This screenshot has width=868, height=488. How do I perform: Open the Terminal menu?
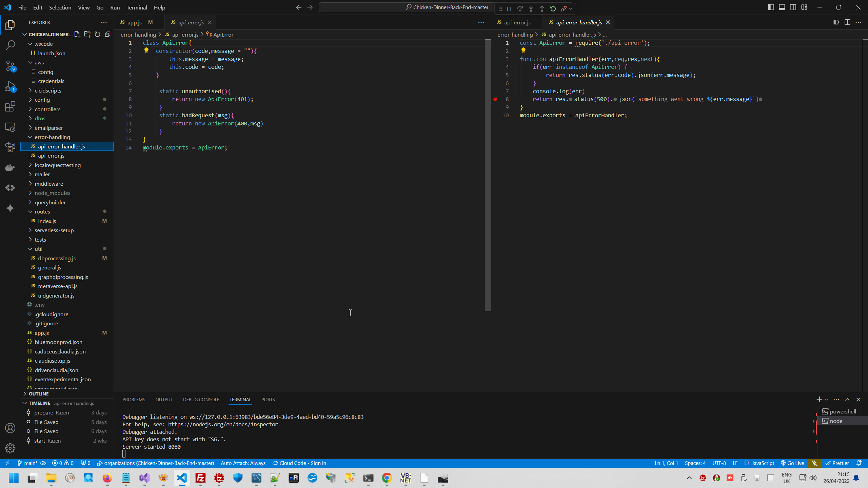(x=137, y=7)
